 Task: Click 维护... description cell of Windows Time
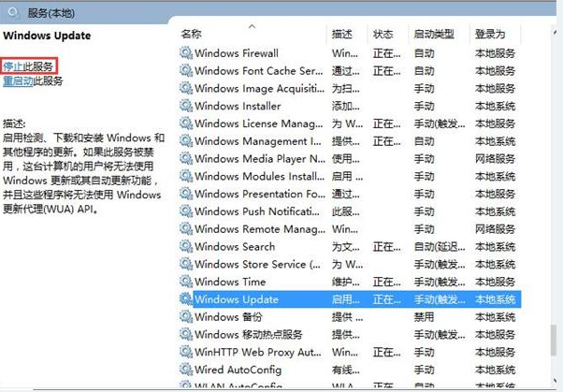coord(346,282)
